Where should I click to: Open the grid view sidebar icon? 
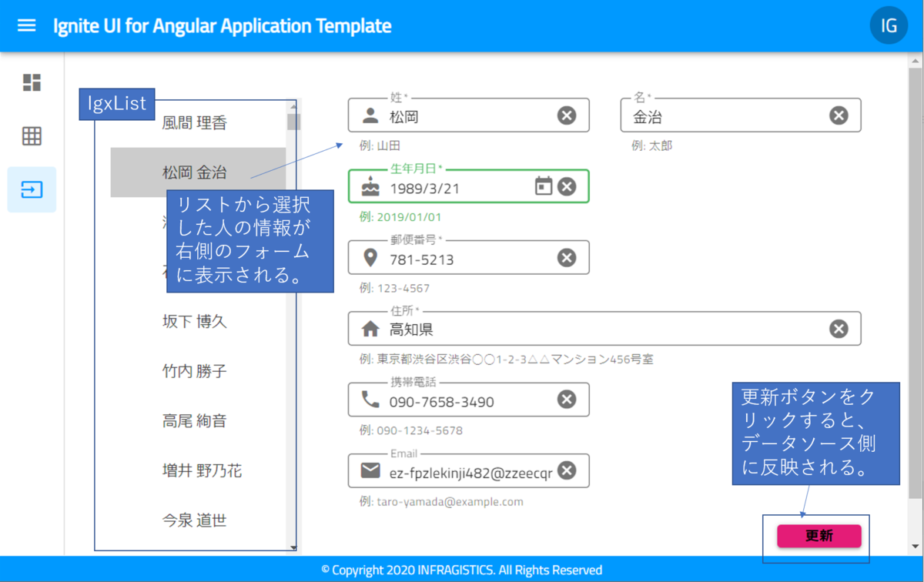click(x=32, y=136)
